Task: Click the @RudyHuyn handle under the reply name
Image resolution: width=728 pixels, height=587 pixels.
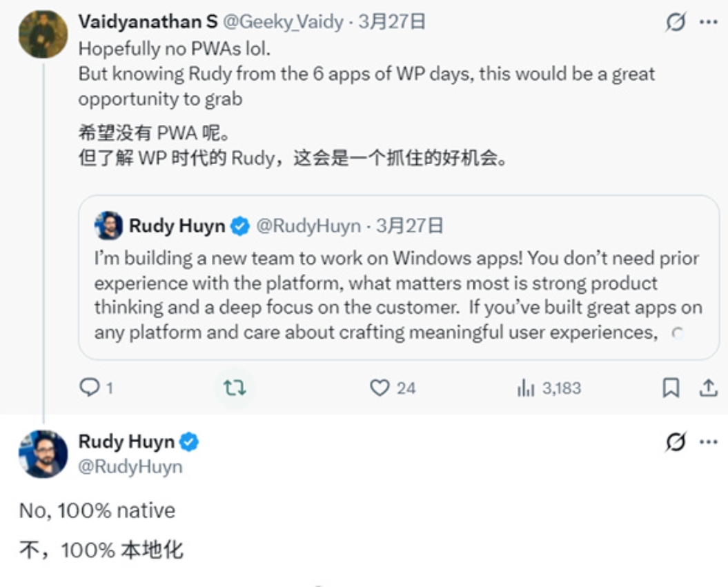Action: (x=130, y=467)
